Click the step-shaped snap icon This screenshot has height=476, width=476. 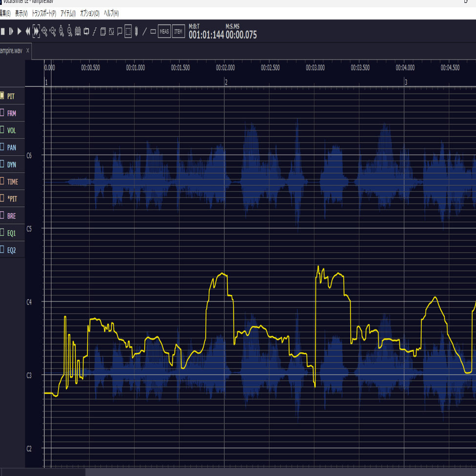tap(94, 31)
